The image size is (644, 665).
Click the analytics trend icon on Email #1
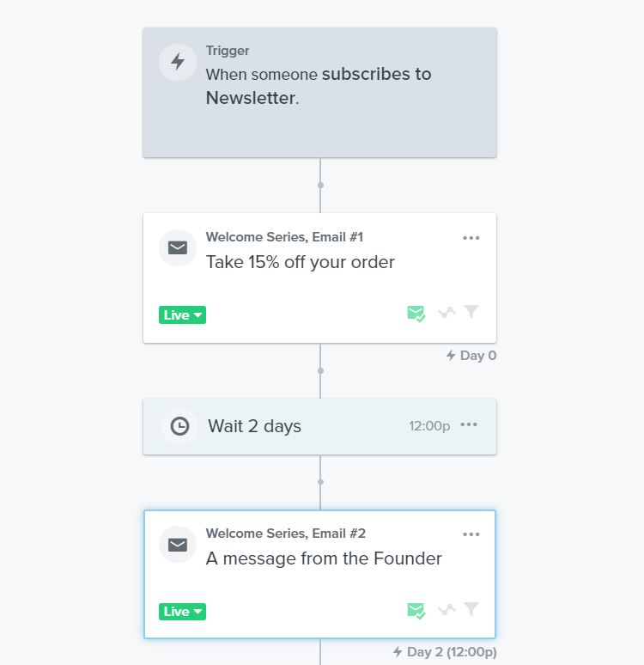pyautogui.click(x=447, y=313)
